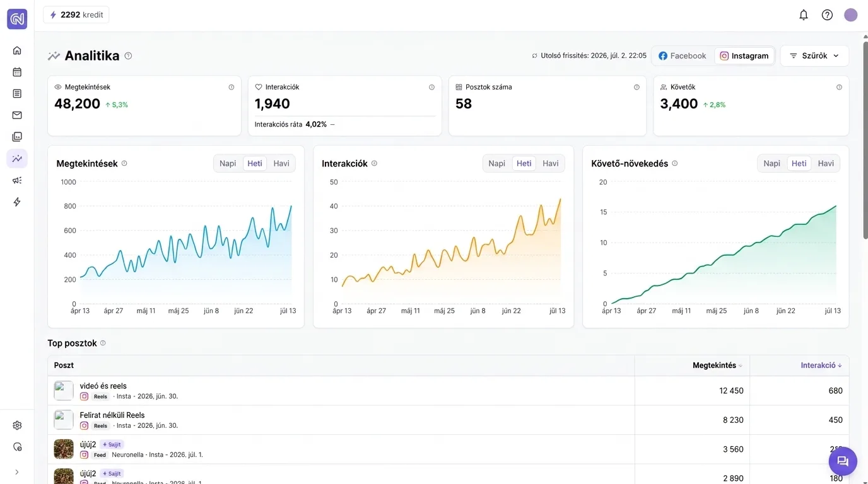This screenshot has width=868, height=484.
Task: Open the megaphone campaigns icon in sidebar
Action: click(x=17, y=180)
